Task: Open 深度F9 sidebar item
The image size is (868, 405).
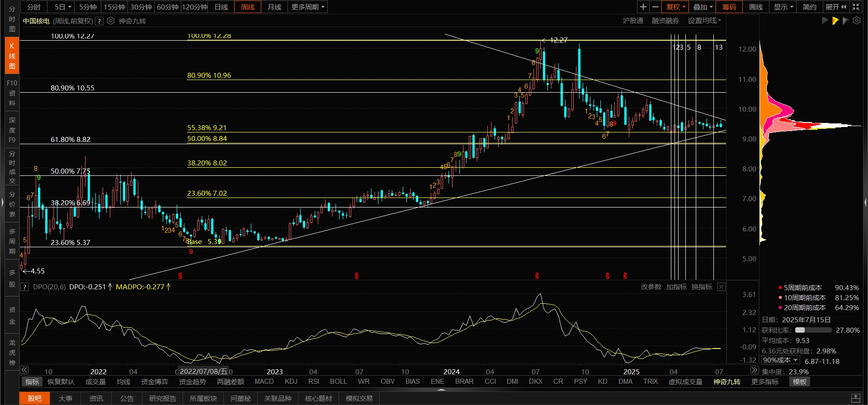Action: pos(12,130)
